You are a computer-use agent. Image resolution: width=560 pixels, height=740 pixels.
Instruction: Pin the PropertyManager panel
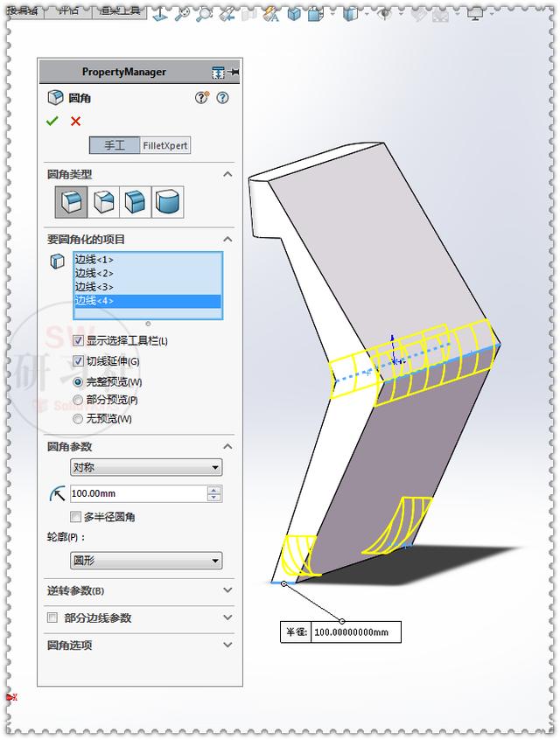tap(234, 73)
